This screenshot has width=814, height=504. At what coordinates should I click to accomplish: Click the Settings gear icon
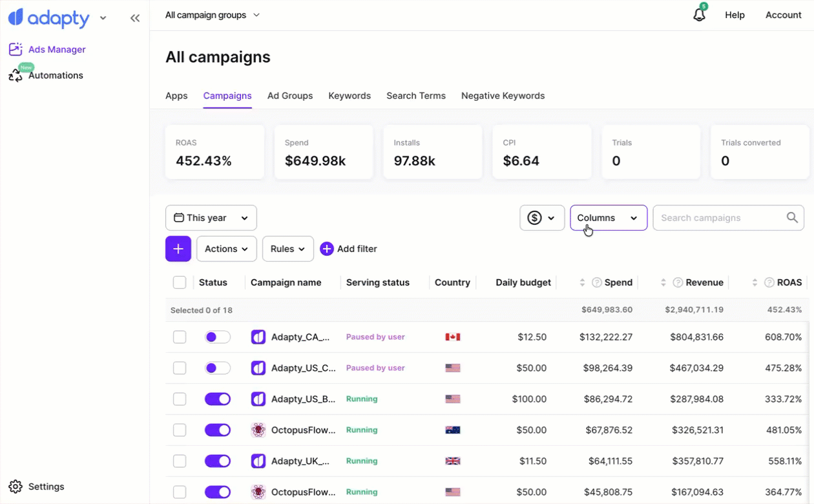(16, 487)
